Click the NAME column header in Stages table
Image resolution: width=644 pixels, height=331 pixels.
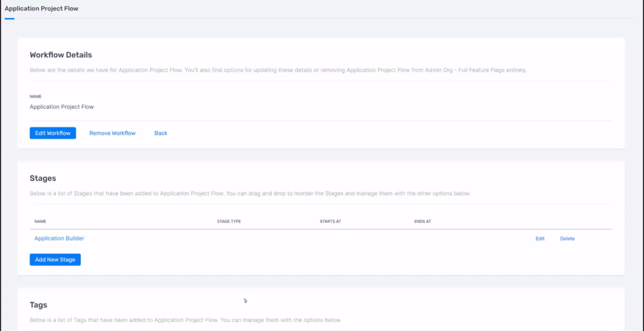pyautogui.click(x=40, y=222)
